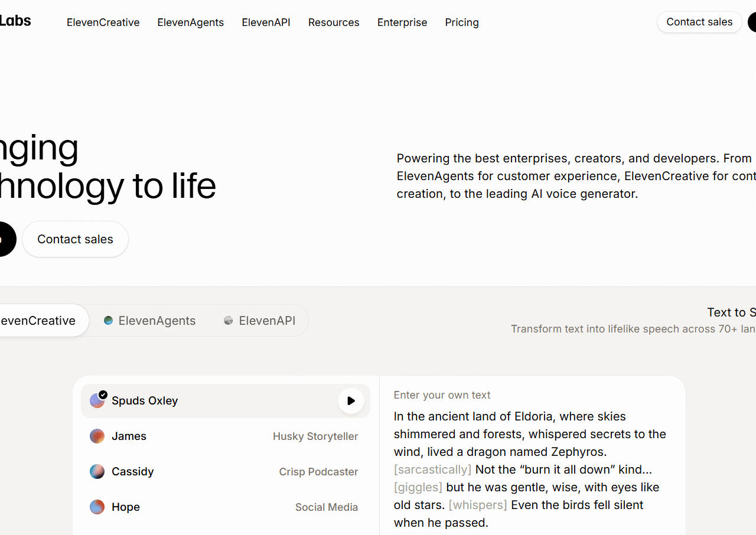The height and width of the screenshot is (535, 756).
Task: Click the ElevenAPI sphere icon
Action: [x=229, y=320]
